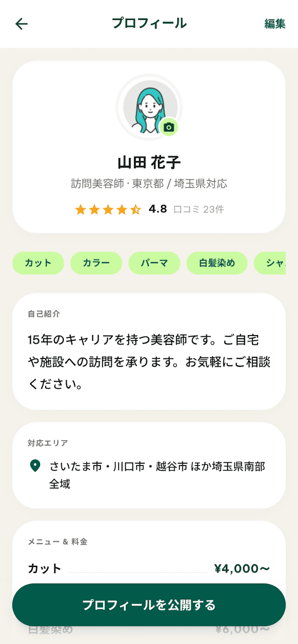Click the second star icon
The width and height of the screenshot is (298, 644).
95,209
